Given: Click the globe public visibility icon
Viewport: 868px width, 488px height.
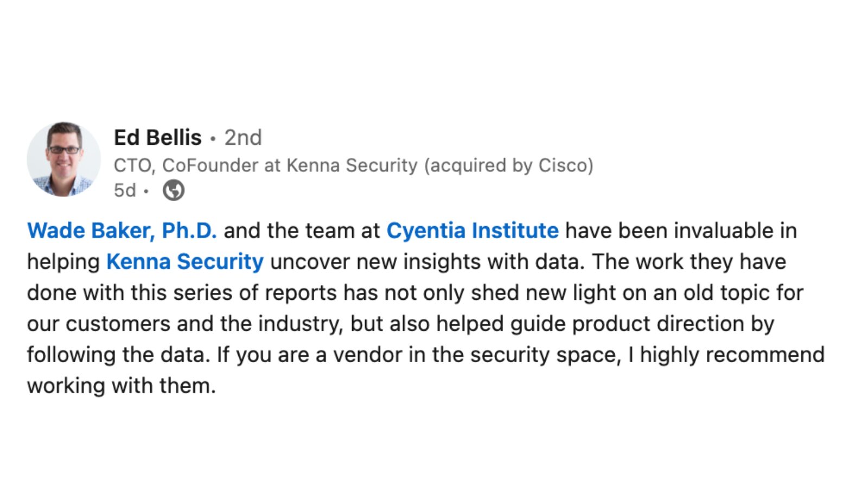Looking at the screenshot, I should 174,190.
